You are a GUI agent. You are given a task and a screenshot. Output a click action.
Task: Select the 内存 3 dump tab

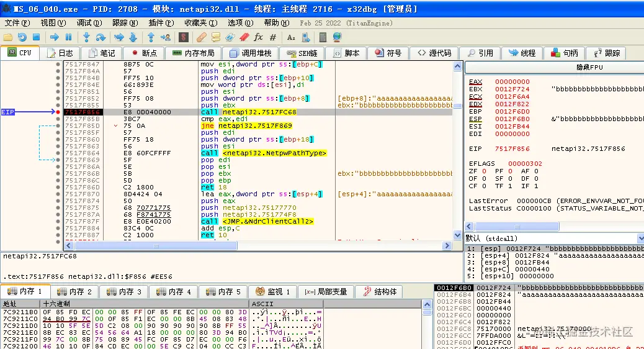[x=124, y=291]
